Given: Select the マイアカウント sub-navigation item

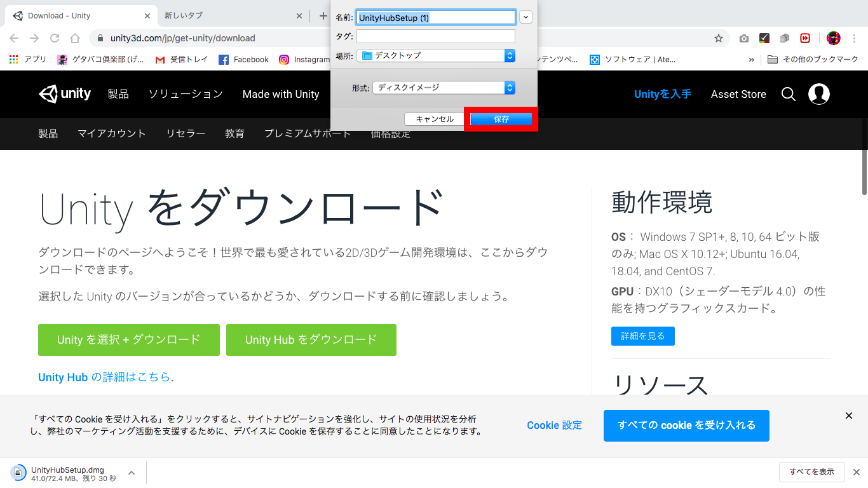Looking at the screenshot, I should click(112, 133).
